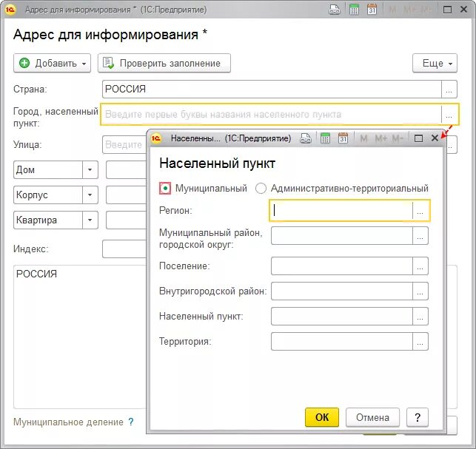Select the Муниципальный radio button
This screenshot has width=476, height=449.
pos(165,189)
